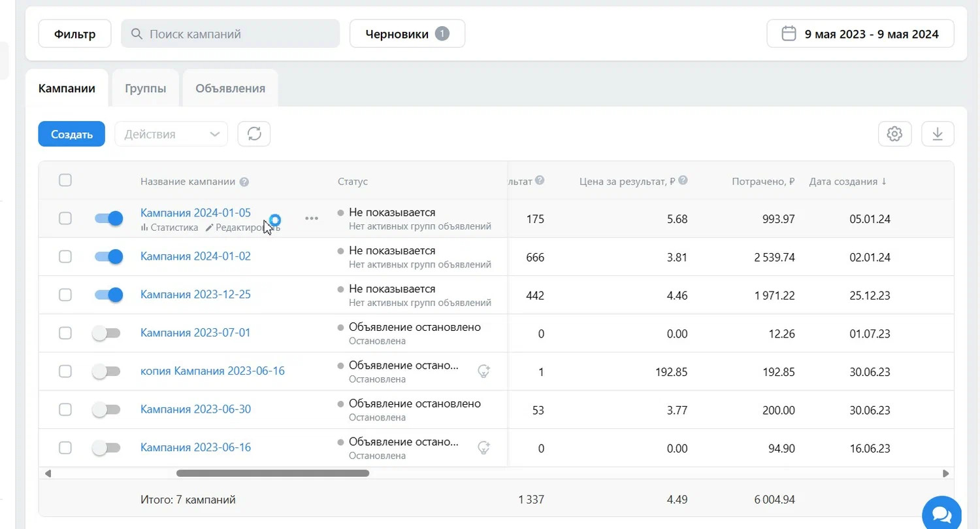Open the chat support bubble
The width and height of the screenshot is (980, 529).
click(941, 515)
